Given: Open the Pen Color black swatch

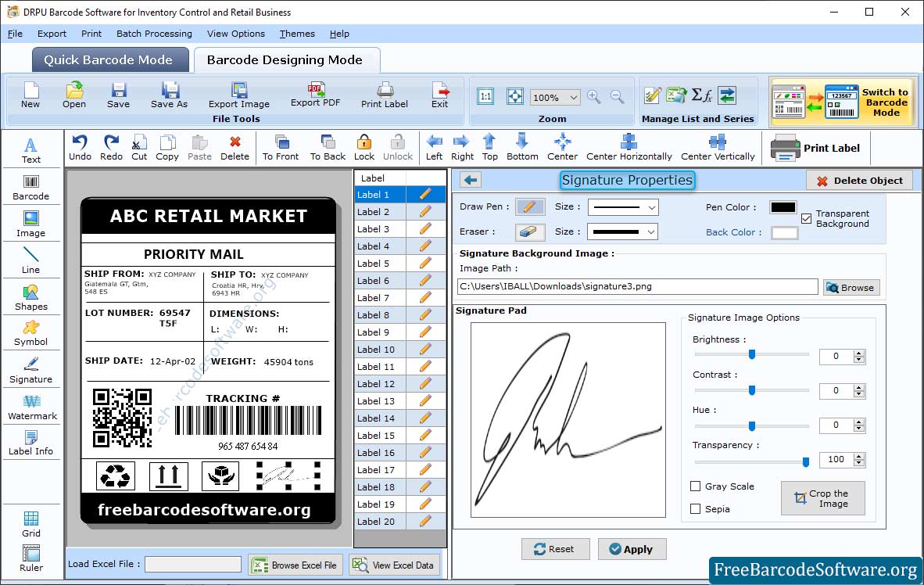Looking at the screenshot, I should tap(783, 207).
